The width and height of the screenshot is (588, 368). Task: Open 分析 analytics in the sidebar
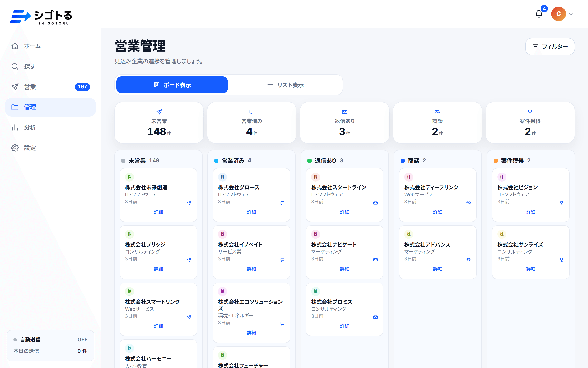point(50,128)
